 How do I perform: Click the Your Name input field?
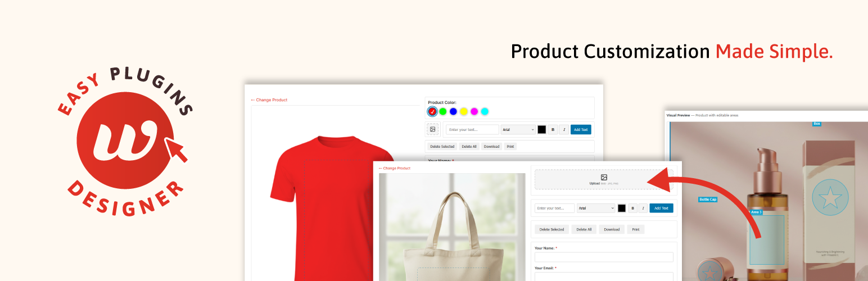pos(604,257)
